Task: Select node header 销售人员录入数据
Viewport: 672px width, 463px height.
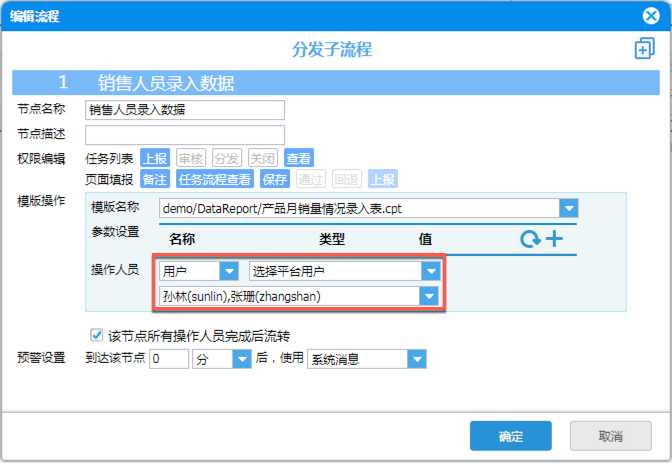Action: point(336,82)
